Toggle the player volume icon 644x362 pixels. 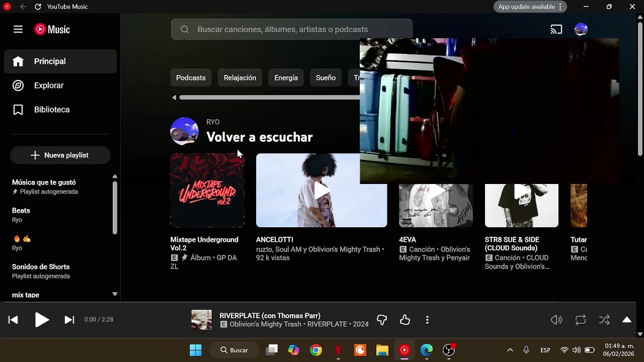point(556,320)
